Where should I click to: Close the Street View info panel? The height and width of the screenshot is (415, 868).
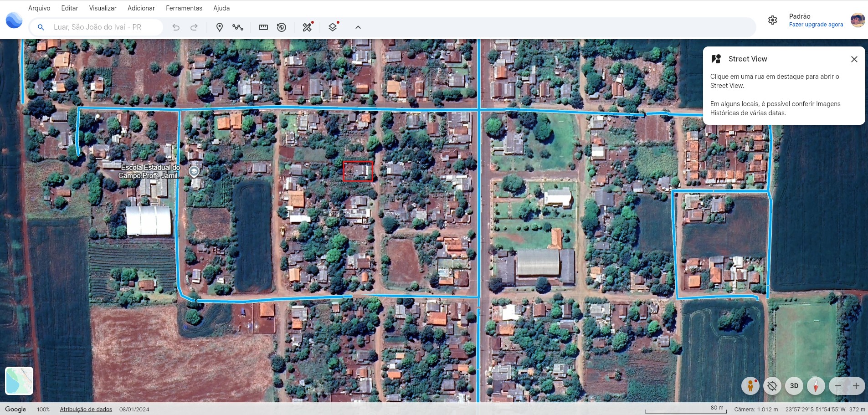click(854, 59)
